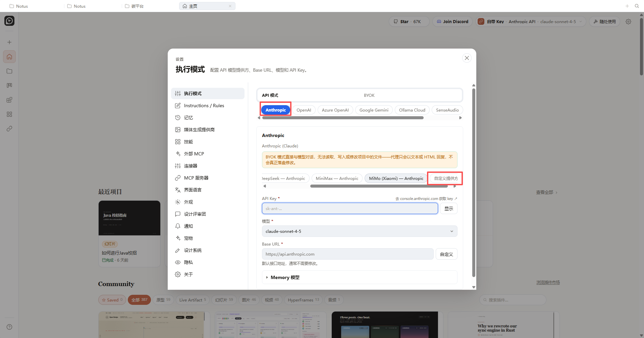Click the settings dialog vertical scrollbar
Screen dimensions: 644x338
(474, 183)
